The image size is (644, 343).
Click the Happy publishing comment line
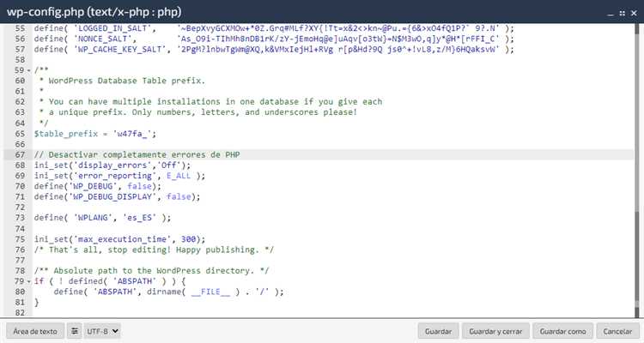(154, 250)
